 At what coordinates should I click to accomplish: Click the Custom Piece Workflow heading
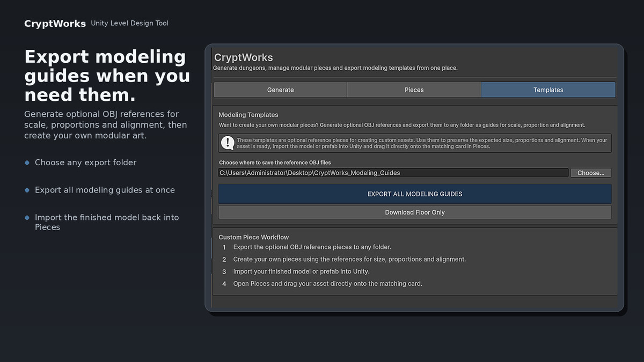click(254, 237)
